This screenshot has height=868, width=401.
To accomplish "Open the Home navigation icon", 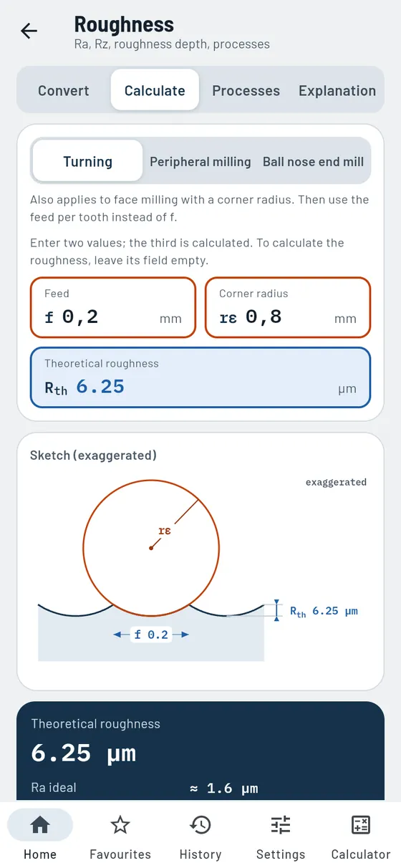I will pos(40,825).
